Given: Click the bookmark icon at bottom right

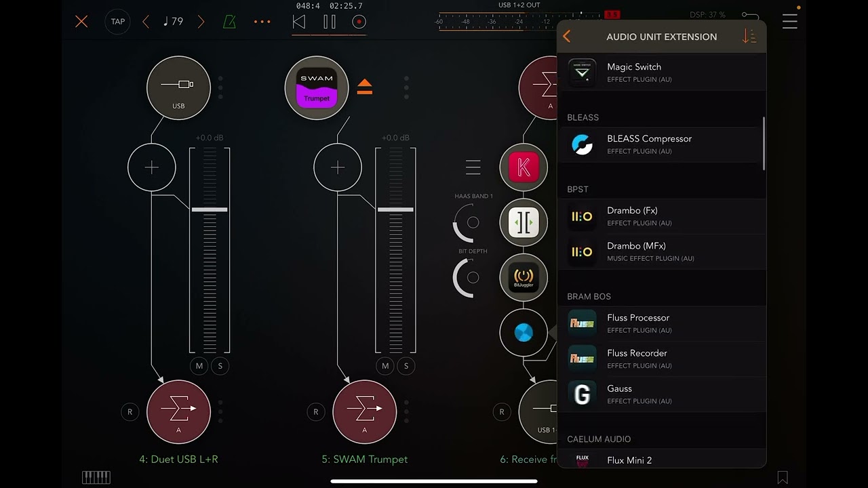Looking at the screenshot, I should (783, 477).
